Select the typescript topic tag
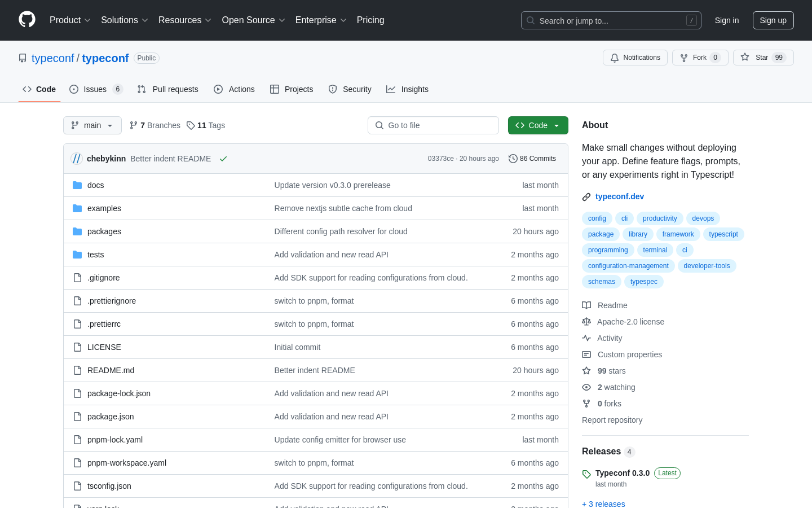812x508 pixels. [723, 234]
